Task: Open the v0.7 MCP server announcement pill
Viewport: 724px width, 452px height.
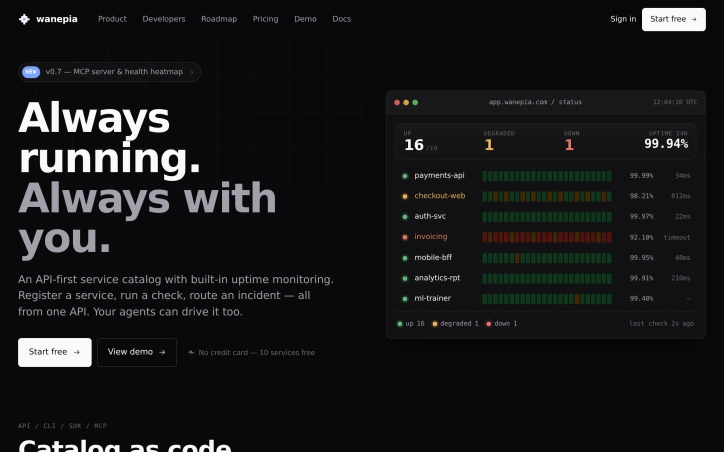Action: pyautogui.click(x=109, y=72)
